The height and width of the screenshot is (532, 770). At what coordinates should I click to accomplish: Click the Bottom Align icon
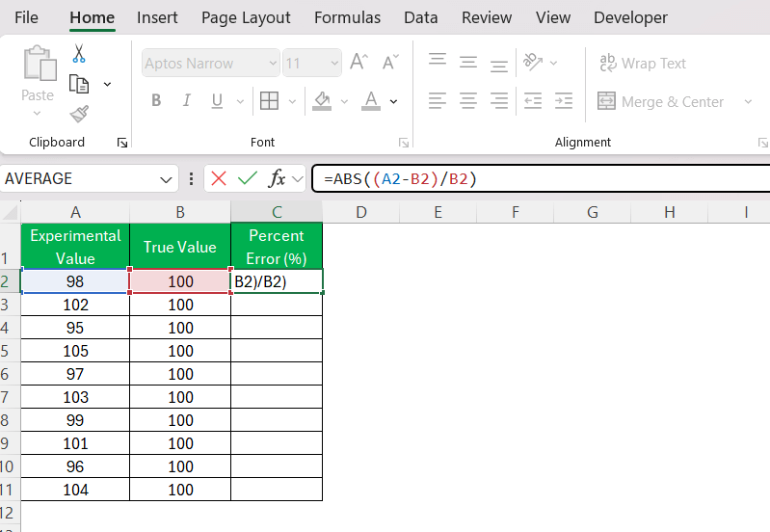499,66
